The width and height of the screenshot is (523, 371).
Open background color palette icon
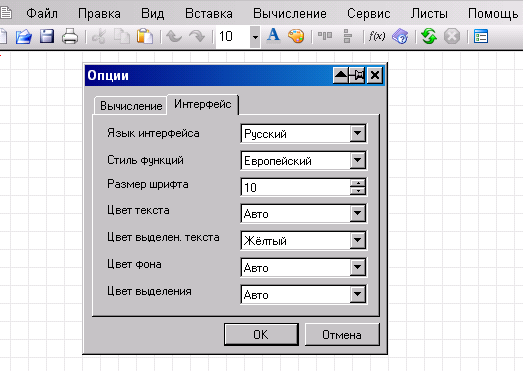pos(296,36)
